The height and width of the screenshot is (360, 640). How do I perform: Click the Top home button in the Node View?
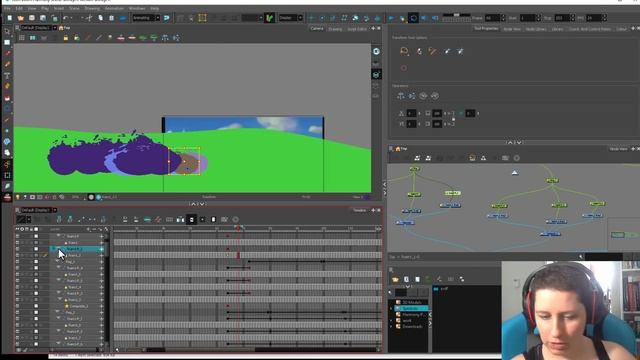click(x=398, y=149)
